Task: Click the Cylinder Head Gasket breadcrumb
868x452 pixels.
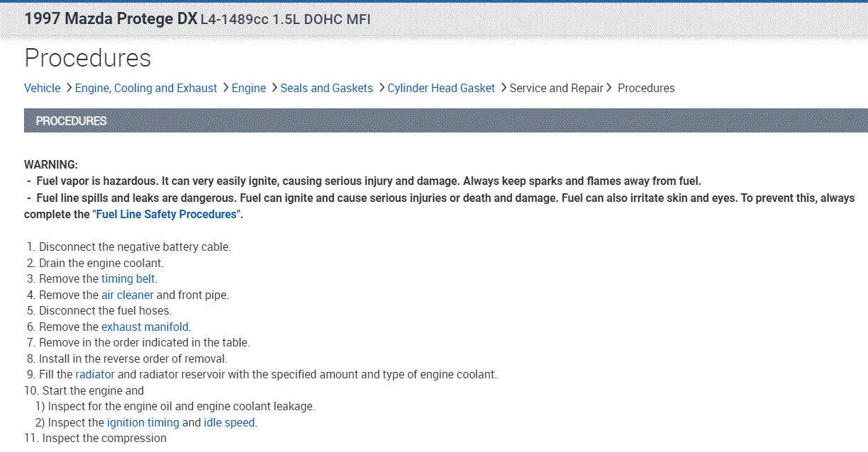Action: [x=441, y=89]
